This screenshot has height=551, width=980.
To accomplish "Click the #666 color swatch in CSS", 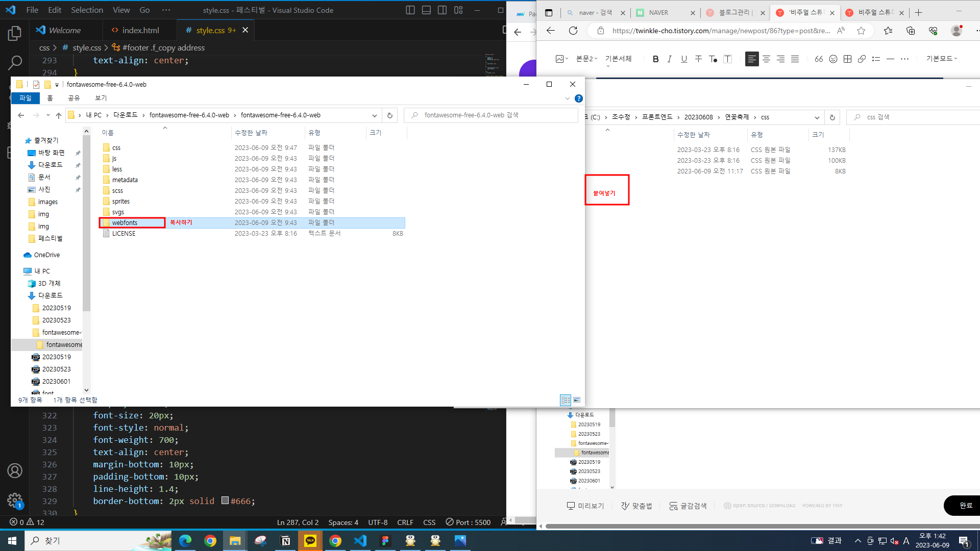I will (x=225, y=500).
